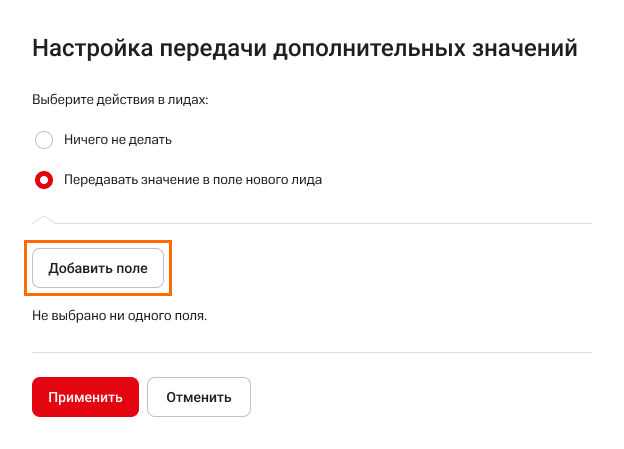The width and height of the screenshot is (624, 449).
Task: Click the word 'Применить' on the red button
Action: (x=85, y=397)
